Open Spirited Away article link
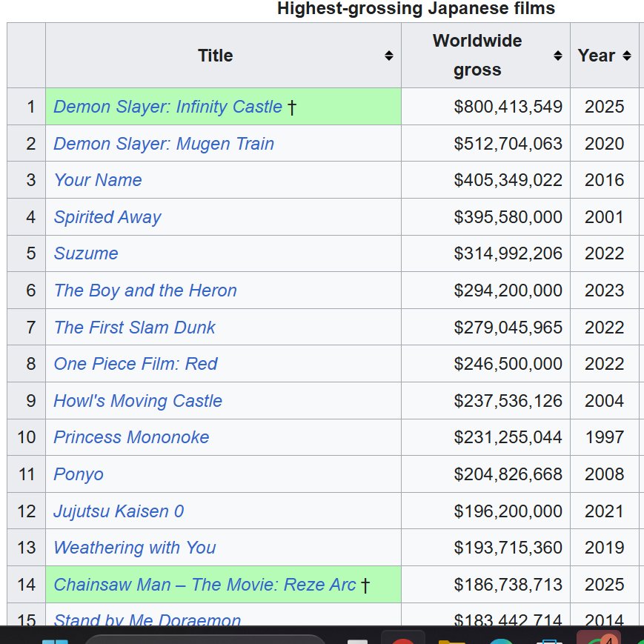Screen dimensions: 644x644 click(x=107, y=217)
